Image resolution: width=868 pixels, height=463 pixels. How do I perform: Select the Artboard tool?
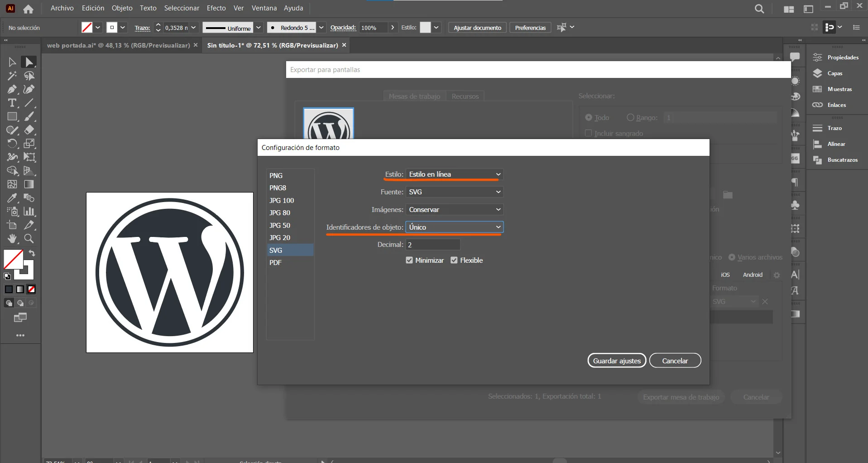12,225
